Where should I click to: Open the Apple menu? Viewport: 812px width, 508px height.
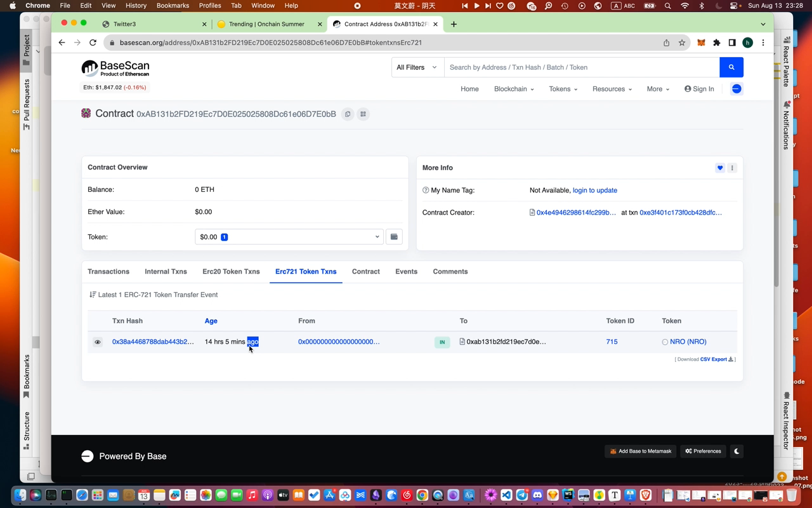point(12,6)
